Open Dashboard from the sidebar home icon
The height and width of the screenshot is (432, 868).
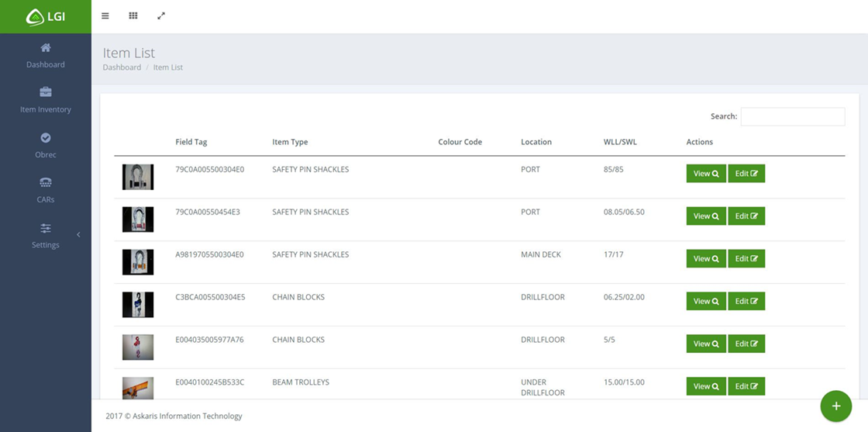click(46, 55)
